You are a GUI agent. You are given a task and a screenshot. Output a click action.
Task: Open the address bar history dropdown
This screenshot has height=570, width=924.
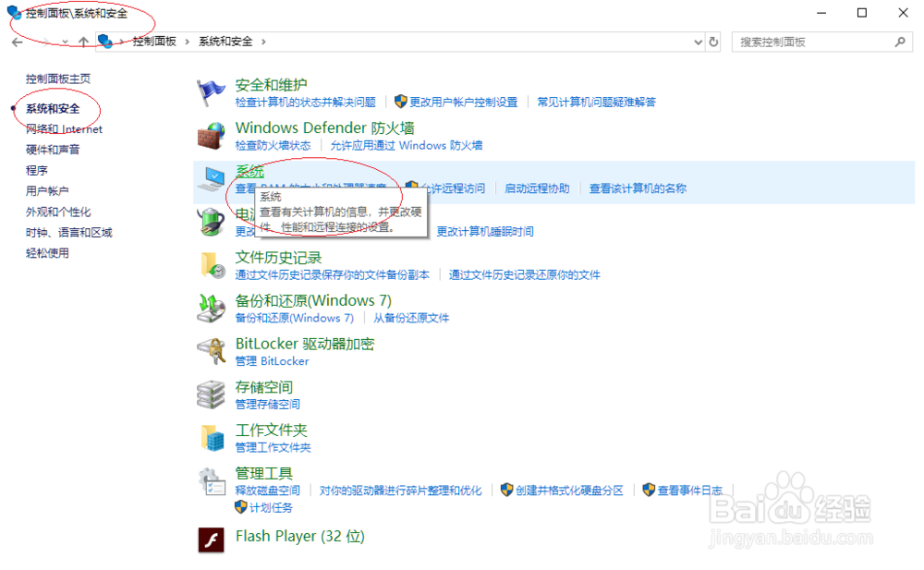(699, 42)
